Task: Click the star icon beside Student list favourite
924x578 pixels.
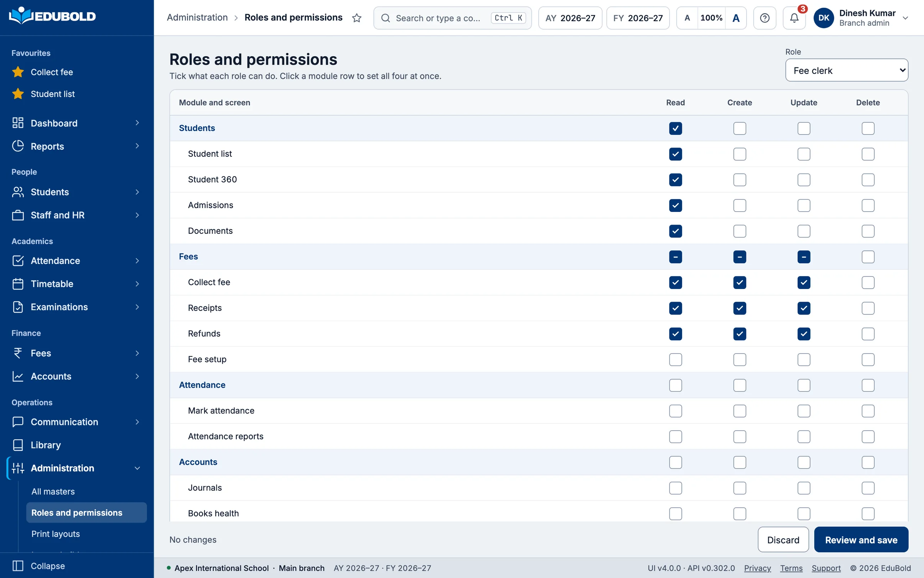Action: click(18, 94)
